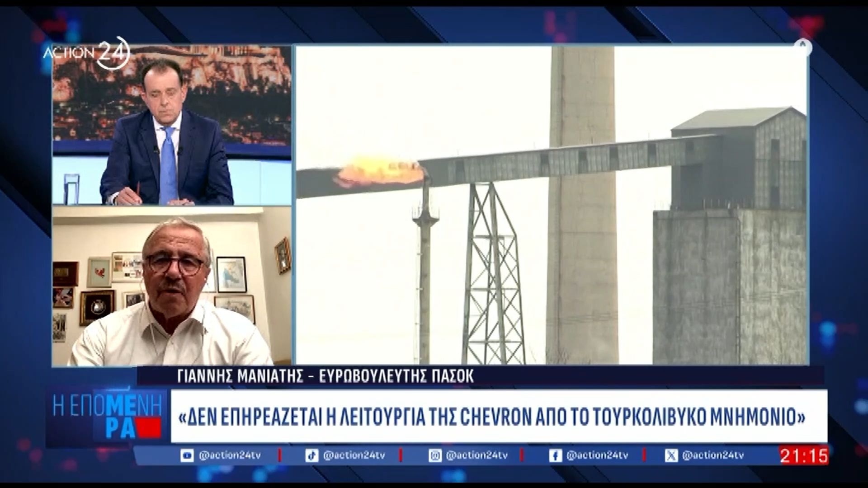The image size is (868, 488).
Task: Click the Γιάννης Μανιάτης name caption bar
Action: pyautogui.click(x=325, y=376)
